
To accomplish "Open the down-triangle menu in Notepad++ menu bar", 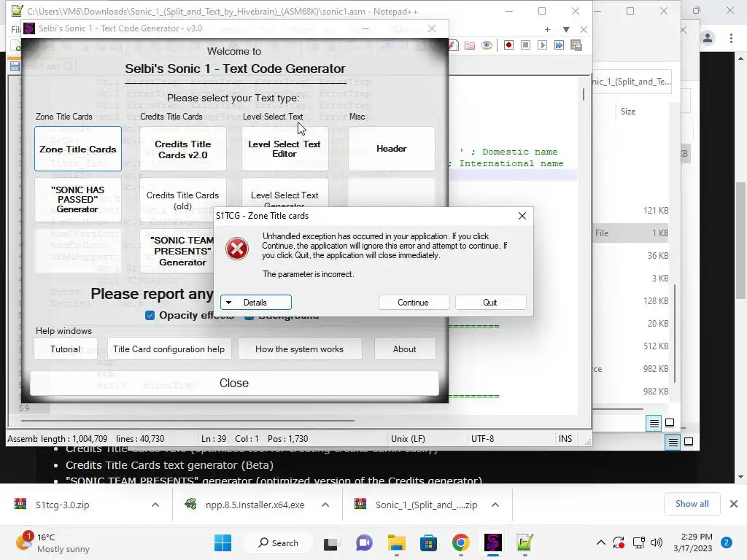I will (x=566, y=29).
